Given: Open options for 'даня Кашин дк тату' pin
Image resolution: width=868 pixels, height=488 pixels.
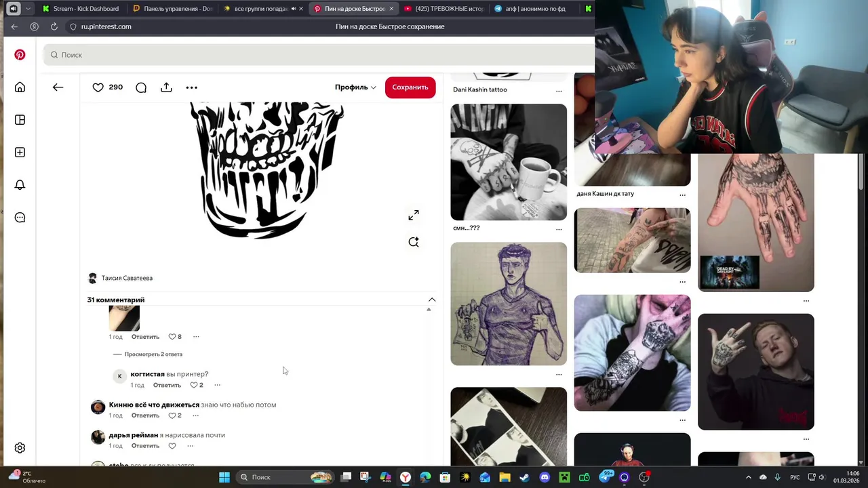Looking at the screenshot, I should (682, 195).
